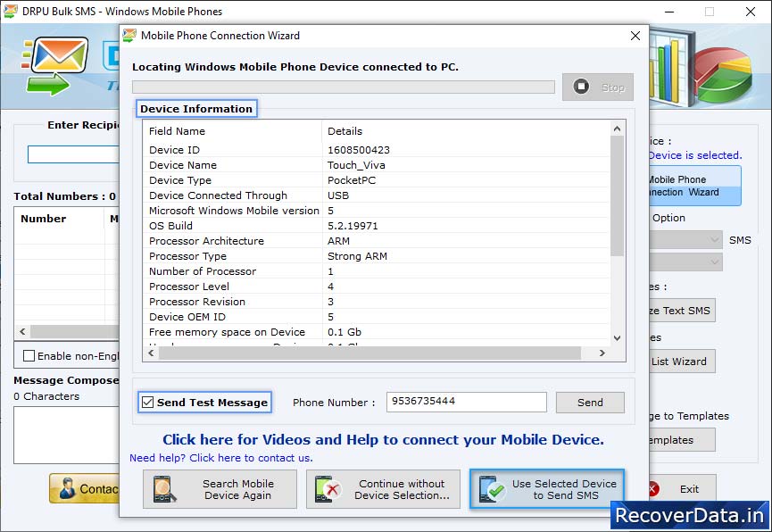This screenshot has width=772, height=532.
Task: Select the Processor Architecture ARM value
Action: click(339, 241)
